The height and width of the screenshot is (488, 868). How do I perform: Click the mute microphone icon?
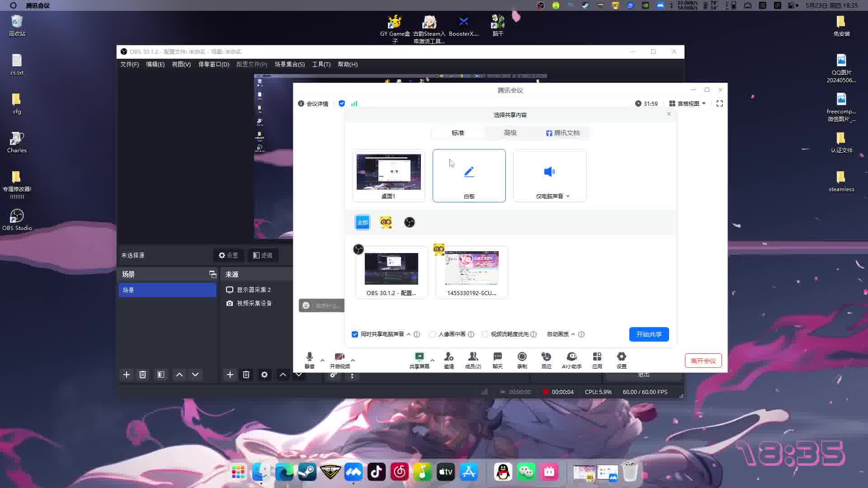click(309, 357)
